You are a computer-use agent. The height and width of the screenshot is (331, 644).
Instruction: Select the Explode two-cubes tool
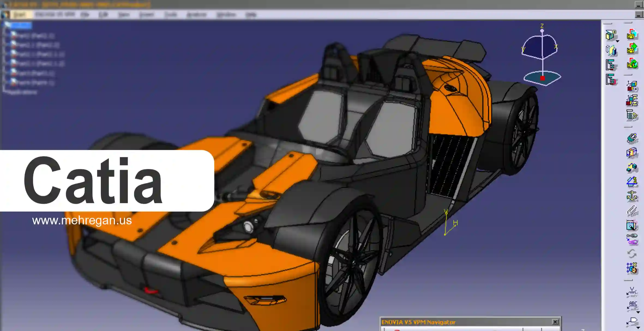click(632, 167)
